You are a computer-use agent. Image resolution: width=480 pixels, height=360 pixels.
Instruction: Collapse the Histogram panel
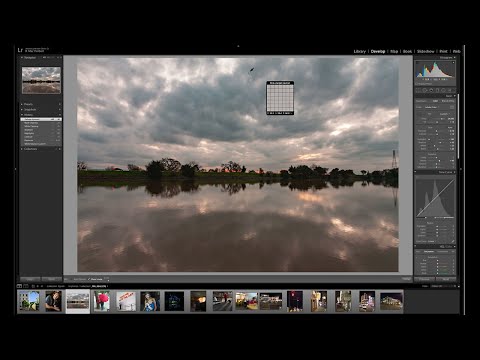pos(455,58)
